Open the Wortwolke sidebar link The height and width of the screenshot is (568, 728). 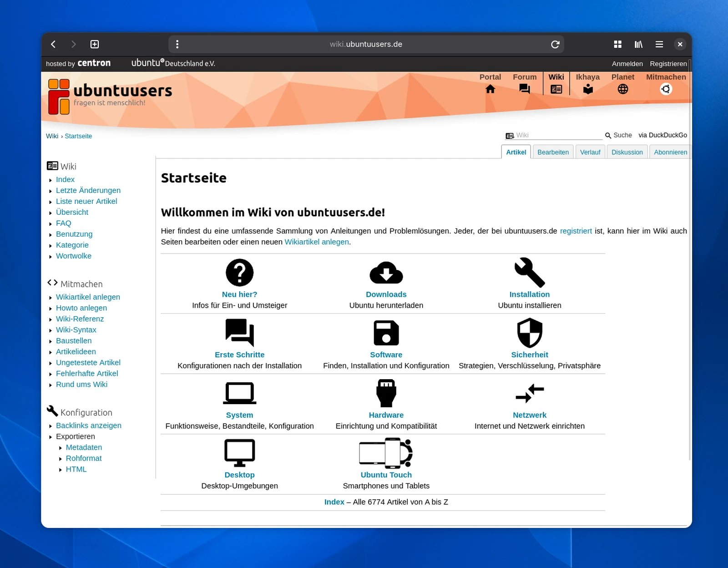pos(74,256)
